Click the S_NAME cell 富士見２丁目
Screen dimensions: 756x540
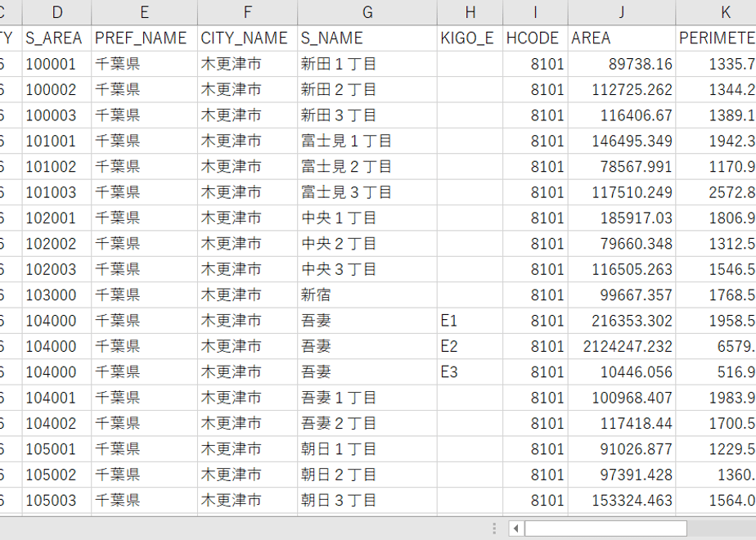click(367, 167)
